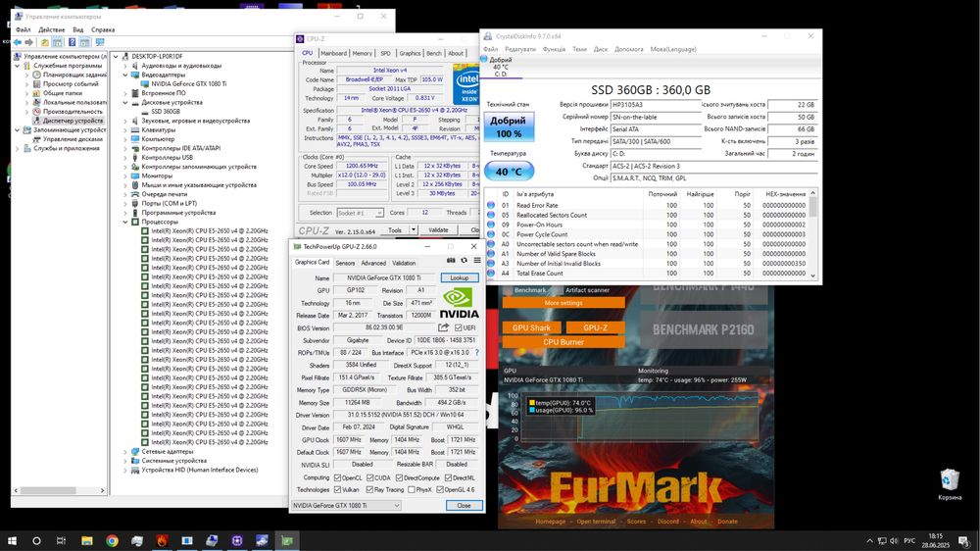Click GPU-Z refresh icon
This screenshot has height=551, width=980.
pyautogui.click(x=464, y=260)
